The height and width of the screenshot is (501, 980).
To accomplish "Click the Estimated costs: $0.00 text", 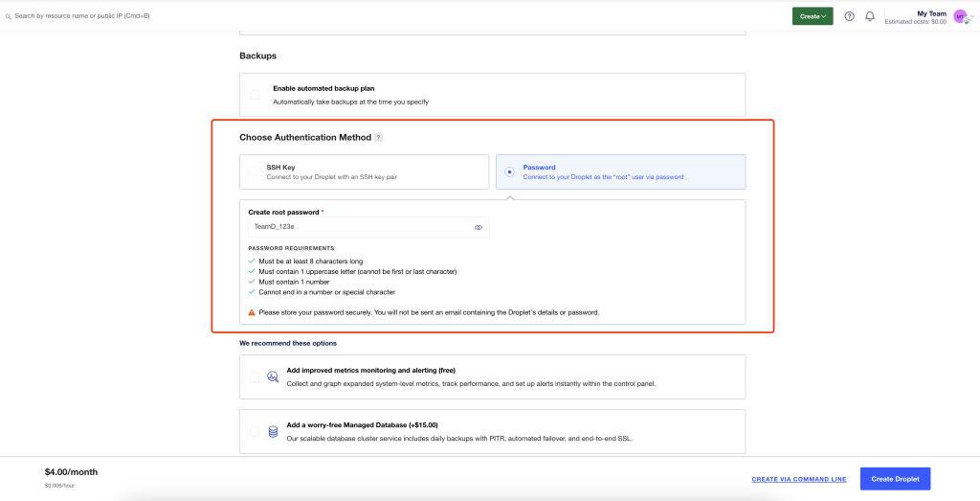I will 916,22.
